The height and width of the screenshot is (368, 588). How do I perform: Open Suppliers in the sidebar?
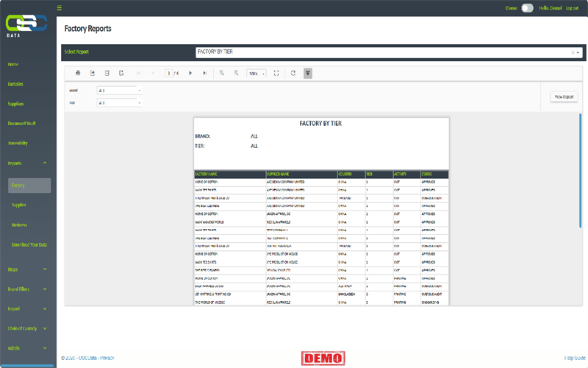click(15, 104)
